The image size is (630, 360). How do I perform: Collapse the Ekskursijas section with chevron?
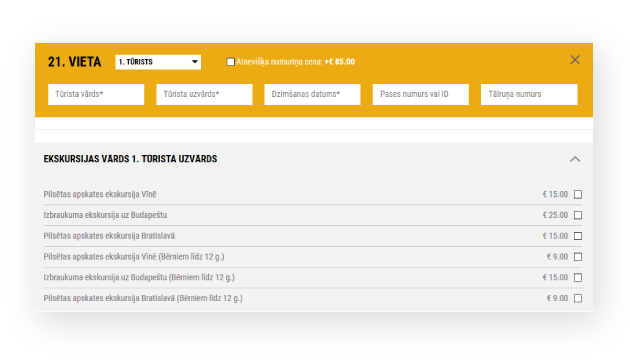tap(575, 159)
